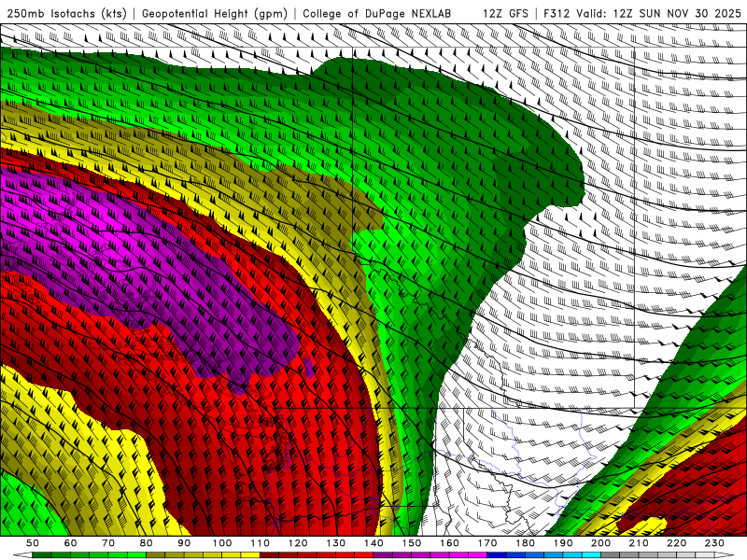This screenshot has height=560, width=747.
Task: Click the 140 knot legend label
Action: pyautogui.click(x=373, y=543)
